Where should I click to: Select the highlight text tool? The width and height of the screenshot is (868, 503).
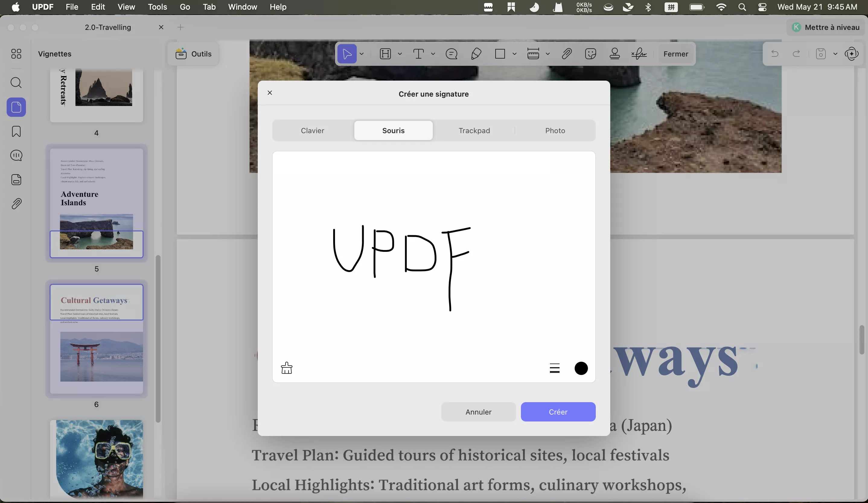click(x=385, y=54)
